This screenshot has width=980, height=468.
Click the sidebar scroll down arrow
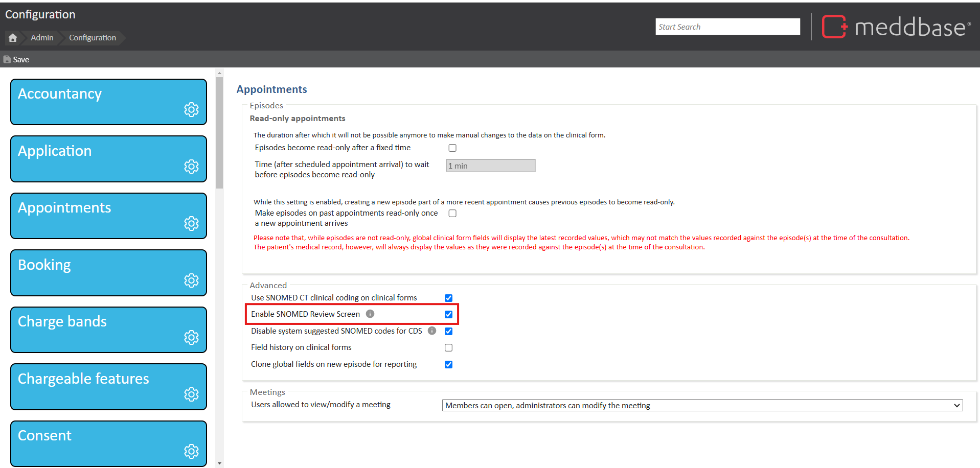click(x=219, y=463)
